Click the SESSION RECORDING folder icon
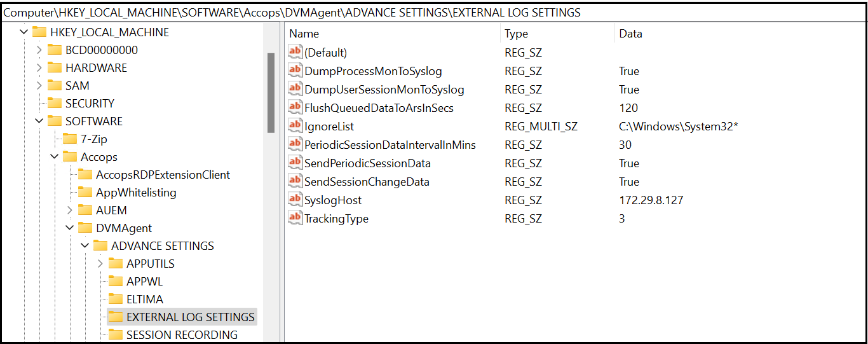This screenshot has width=868, height=344. click(x=116, y=334)
